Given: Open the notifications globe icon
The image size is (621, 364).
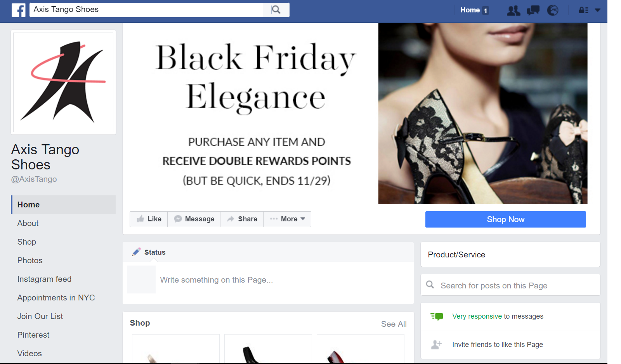Looking at the screenshot, I should point(553,10).
